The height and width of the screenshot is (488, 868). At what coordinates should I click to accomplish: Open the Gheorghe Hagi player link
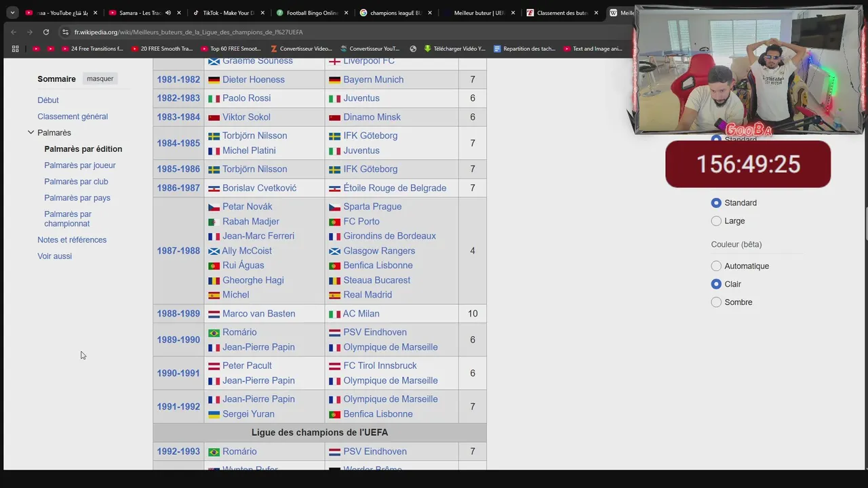coord(253,280)
